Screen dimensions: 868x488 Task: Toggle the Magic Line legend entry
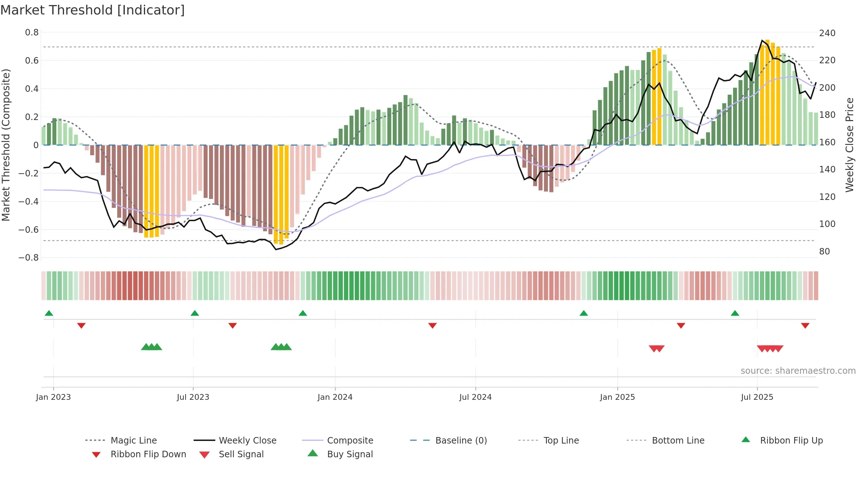click(x=121, y=440)
